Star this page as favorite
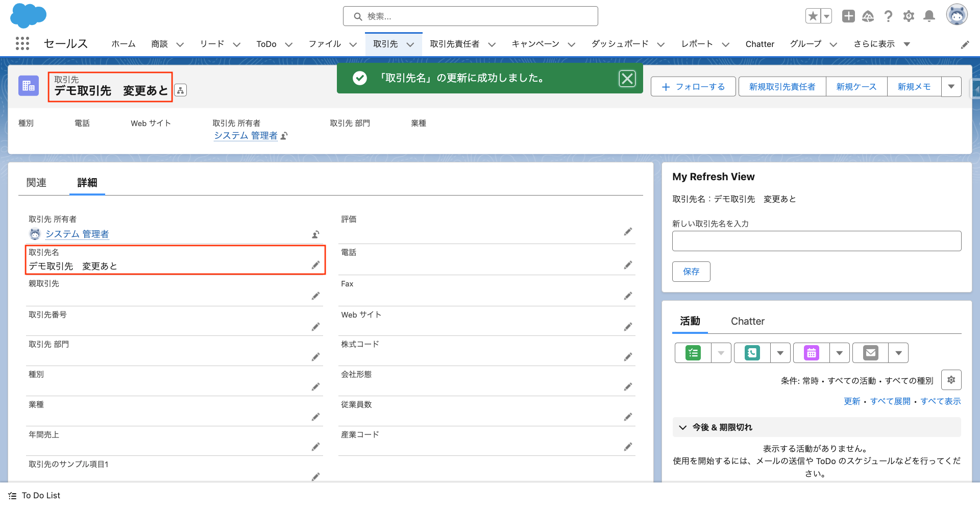This screenshot has width=980, height=508. coord(813,16)
